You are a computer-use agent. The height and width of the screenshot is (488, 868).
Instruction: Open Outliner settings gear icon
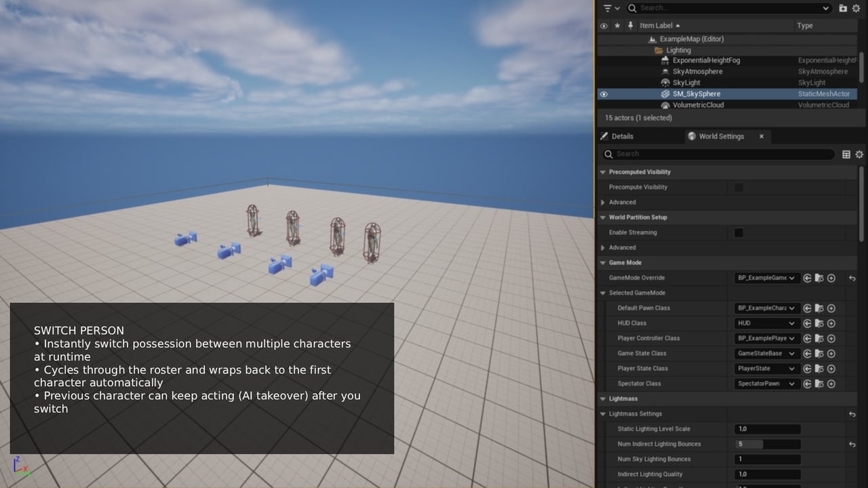point(856,8)
